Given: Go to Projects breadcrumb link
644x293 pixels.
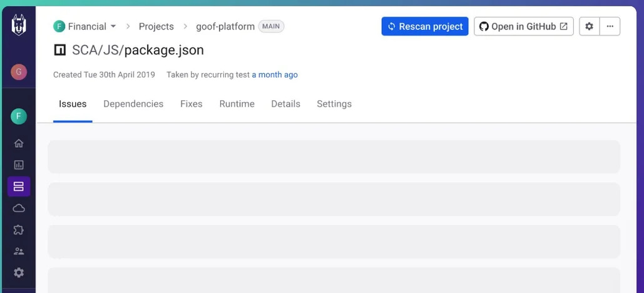Looking at the screenshot, I should pos(156,26).
